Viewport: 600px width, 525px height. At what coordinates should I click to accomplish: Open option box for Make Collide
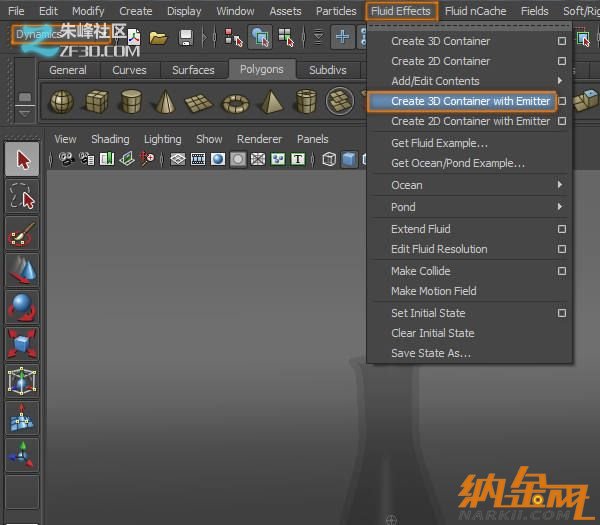[561, 271]
